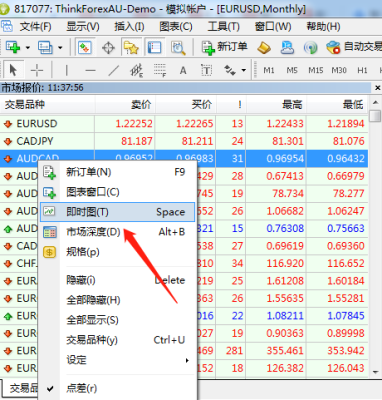Choose 隐藏(i) in context menu
The image size is (382, 400).
[x=117, y=280]
